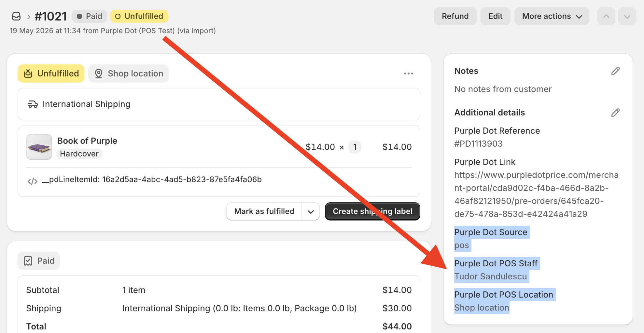644x333 pixels.
Task: Expand the More actions dropdown
Action: [x=552, y=16]
